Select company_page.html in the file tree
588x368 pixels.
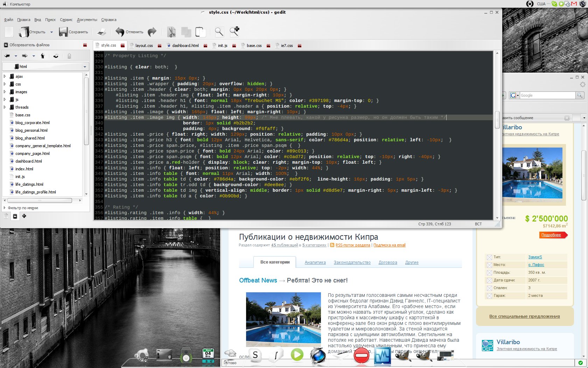32,154
